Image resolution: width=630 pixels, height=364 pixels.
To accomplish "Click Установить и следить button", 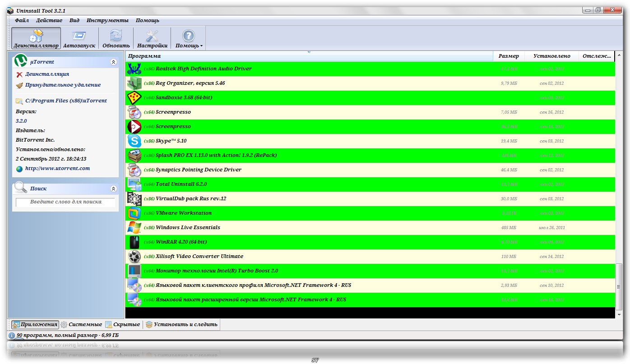I will tap(181, 324).
